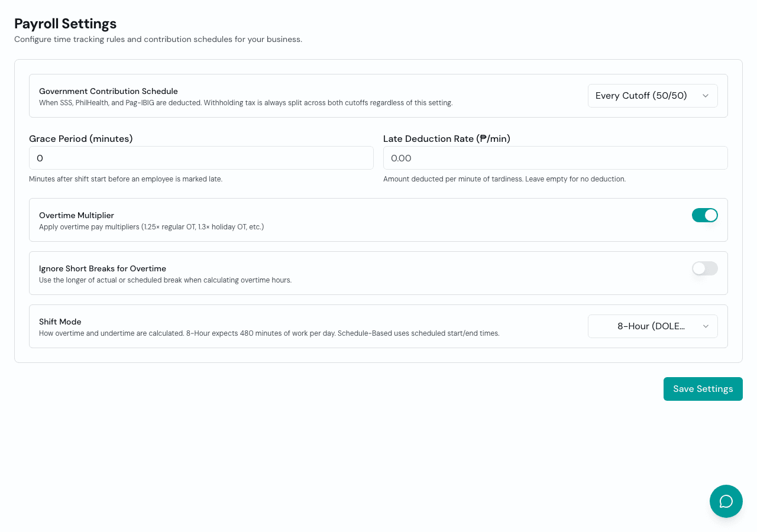757x532 pixels.
Task: Click the Payroll Settings page heading
Action: (66, 24)
